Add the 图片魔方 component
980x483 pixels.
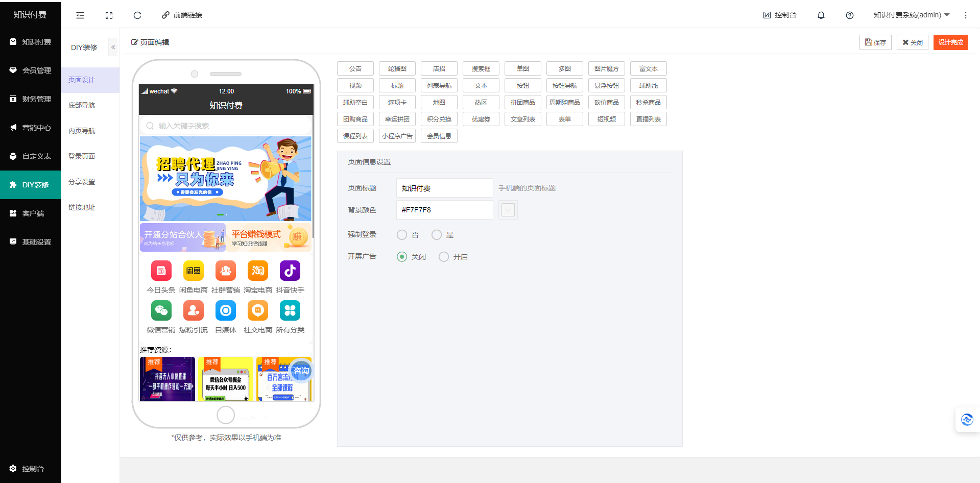point(607,68)
